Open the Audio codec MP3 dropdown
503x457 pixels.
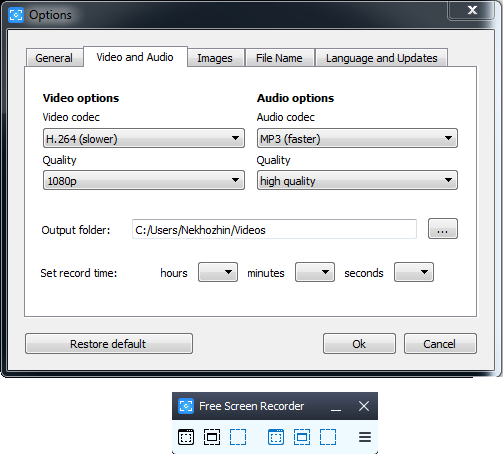click(x=357, y=138)
